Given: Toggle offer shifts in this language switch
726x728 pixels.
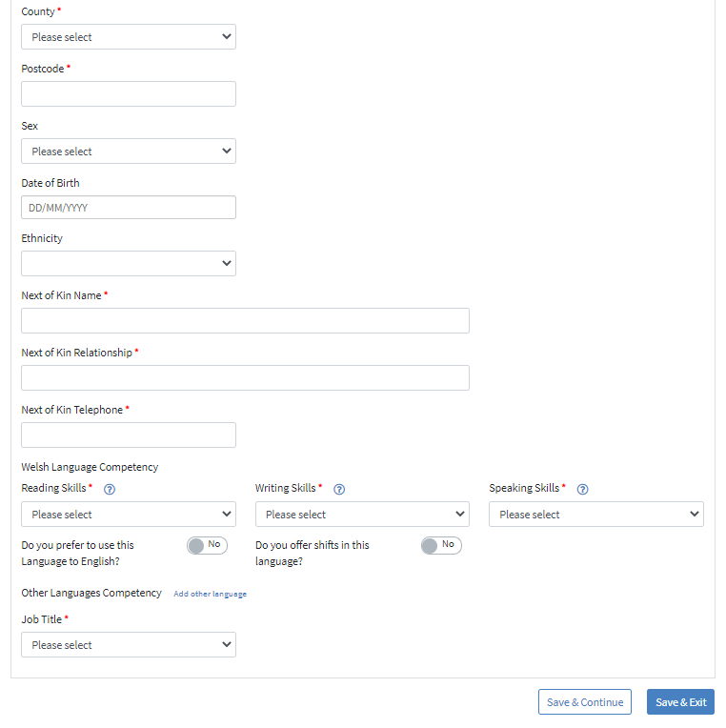Looking at the screenshot, I should [441, 545].
